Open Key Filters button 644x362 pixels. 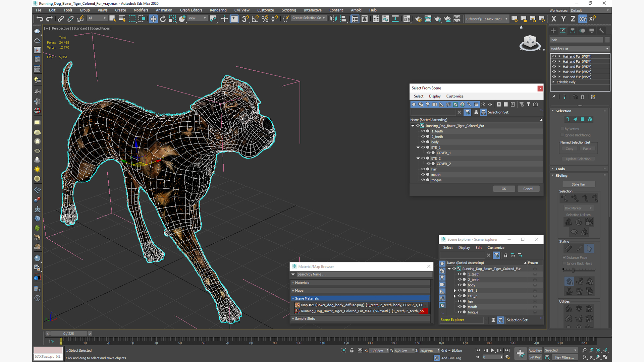(565, 357)
